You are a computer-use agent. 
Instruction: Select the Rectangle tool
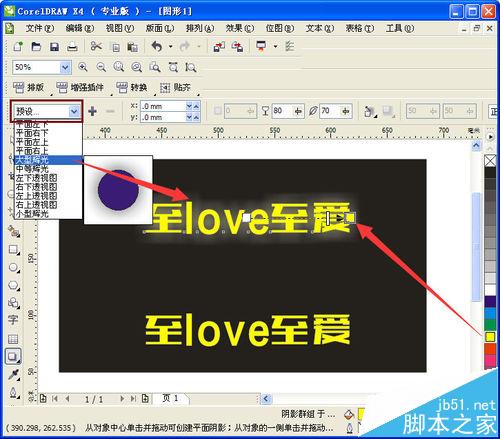[x=13, y=249]
